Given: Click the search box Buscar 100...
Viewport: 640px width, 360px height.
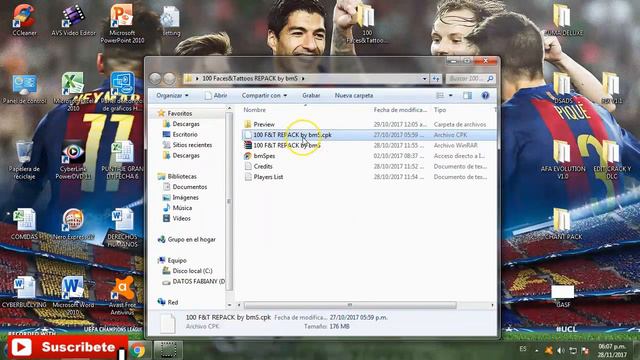Looking at the screenshot, I should click(x=470, y=78).
